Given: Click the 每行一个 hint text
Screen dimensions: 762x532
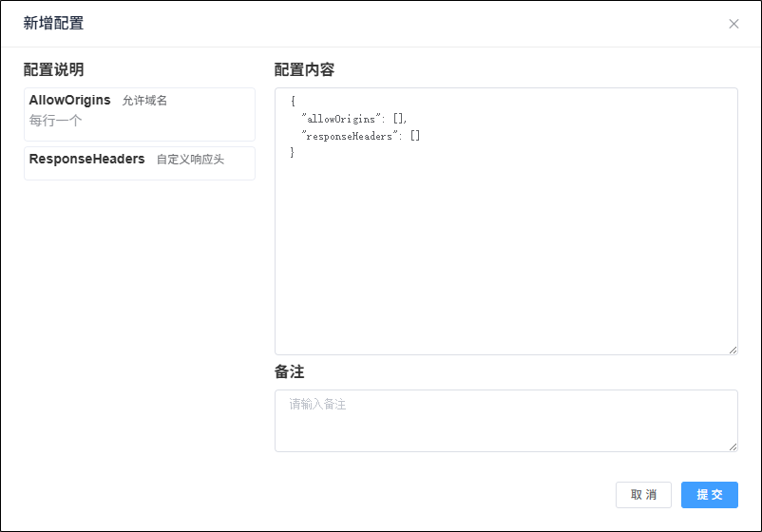Looking at the screenshot, I should [x=55, y=121].
